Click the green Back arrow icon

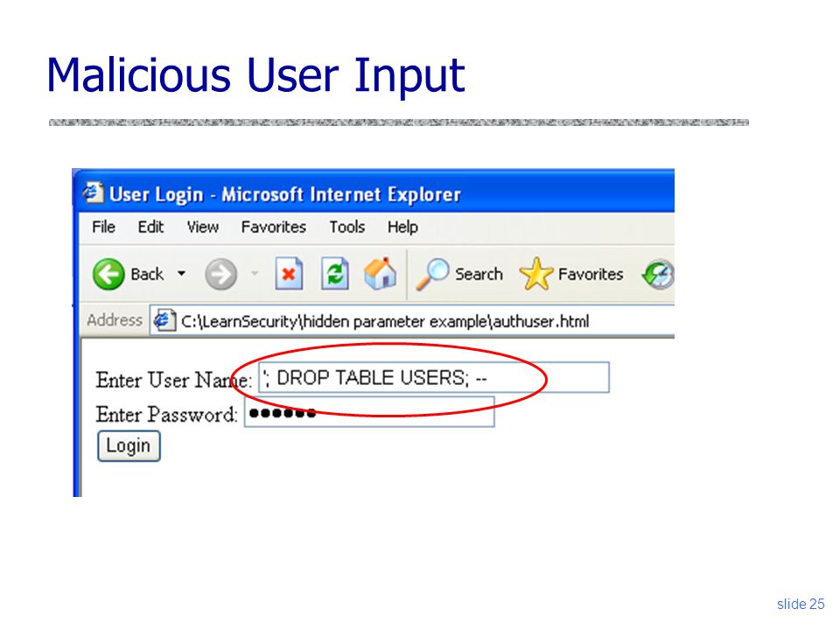pos(108,274)
